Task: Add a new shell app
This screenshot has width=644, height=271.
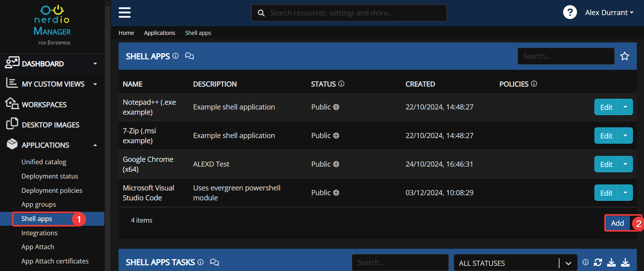Action: point(617,223)
